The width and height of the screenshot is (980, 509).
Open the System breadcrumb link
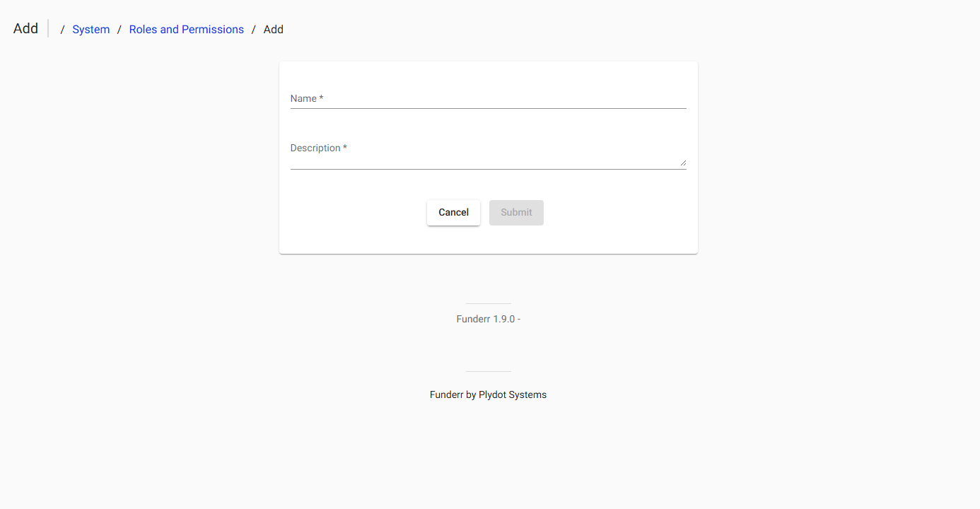tap(91, 30)
